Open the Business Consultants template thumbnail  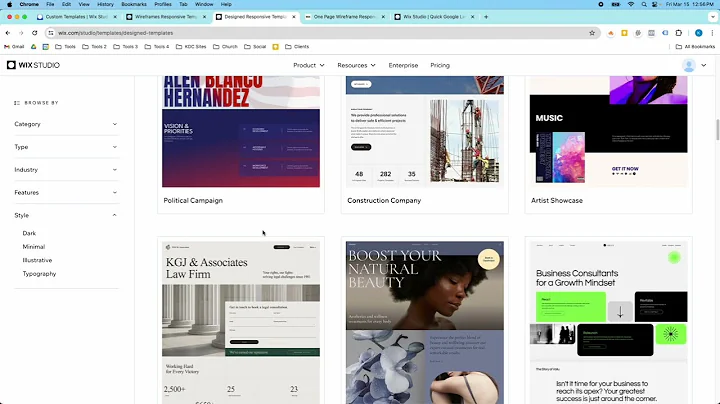608,322
